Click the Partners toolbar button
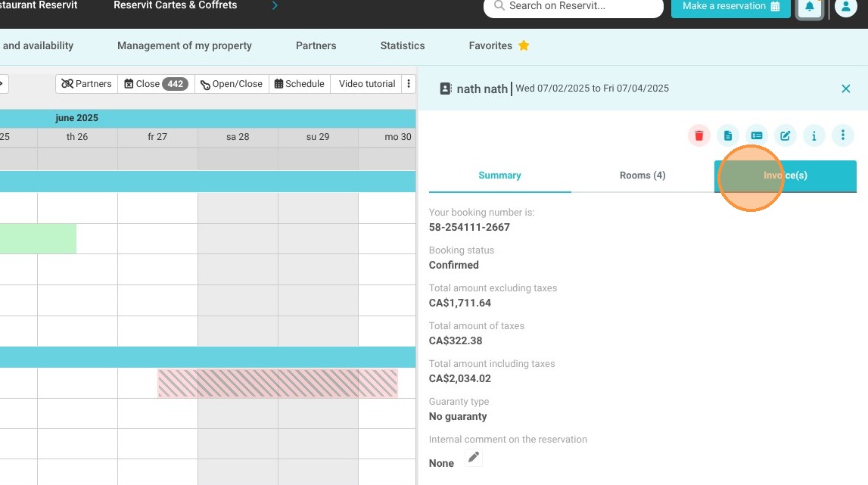The image size is (868, 485). [87, 83]
